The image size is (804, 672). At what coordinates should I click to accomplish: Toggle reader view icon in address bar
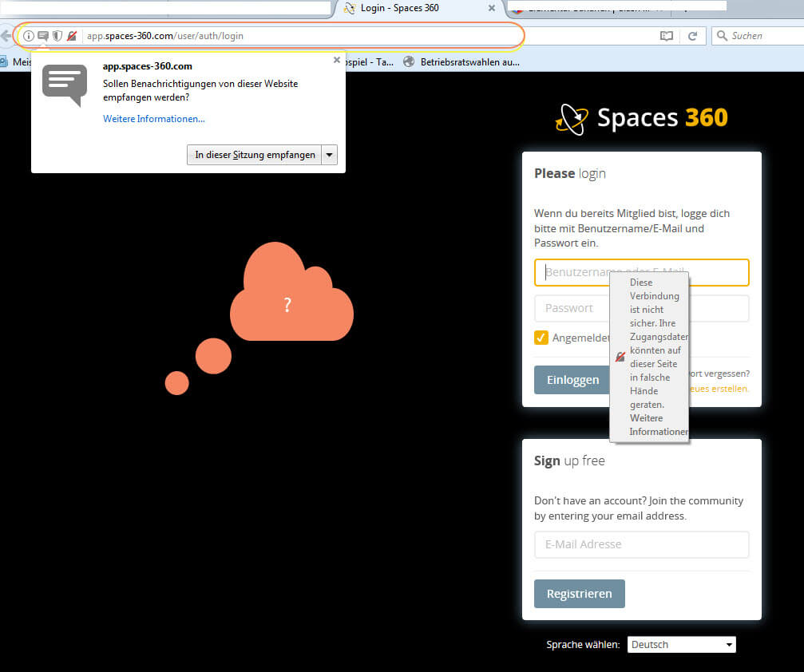tap(667, 36)
